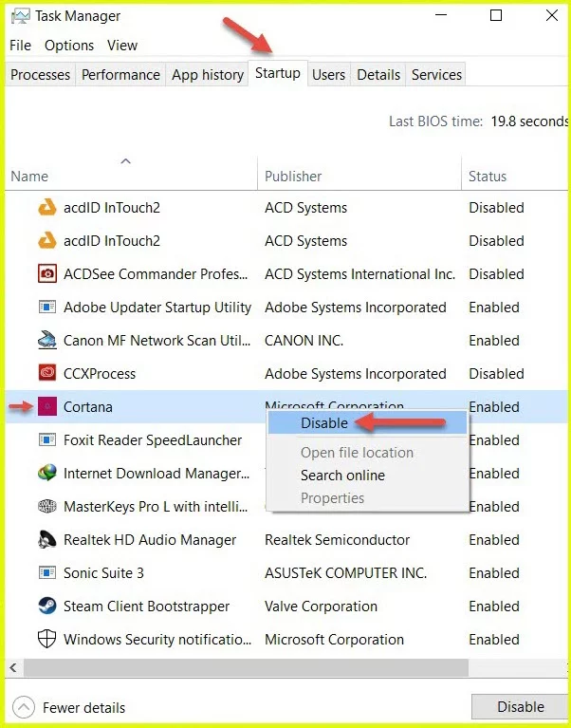Click the Adobe Updater Startup Utility icon
This screenshot has width=571, height=728.
pyautogui.click(x=46, y=307)
